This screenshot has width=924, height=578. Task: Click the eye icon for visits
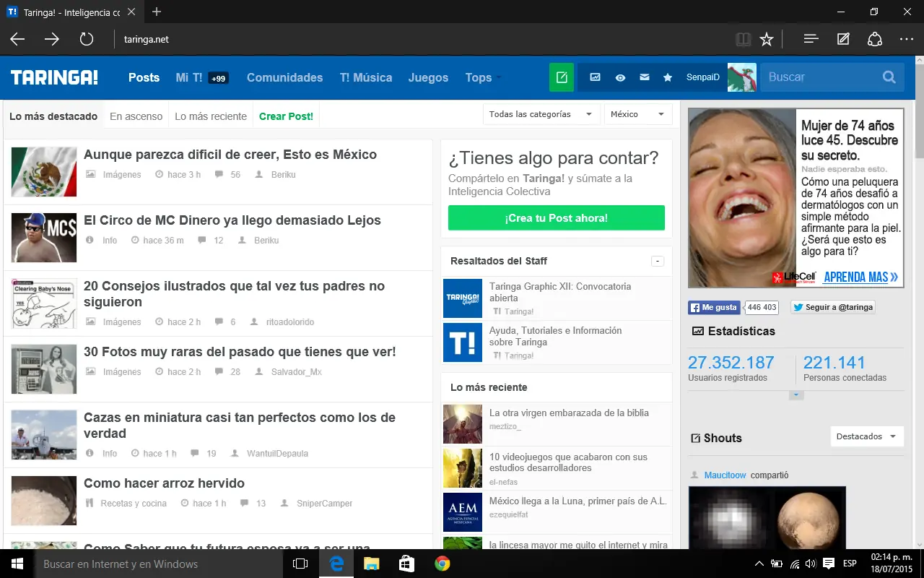click(x=620, y=77)
